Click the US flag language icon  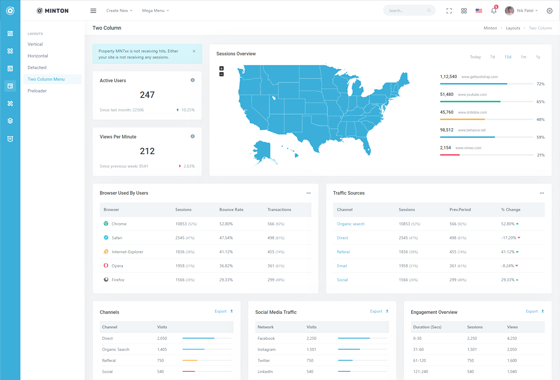point(479,11)
